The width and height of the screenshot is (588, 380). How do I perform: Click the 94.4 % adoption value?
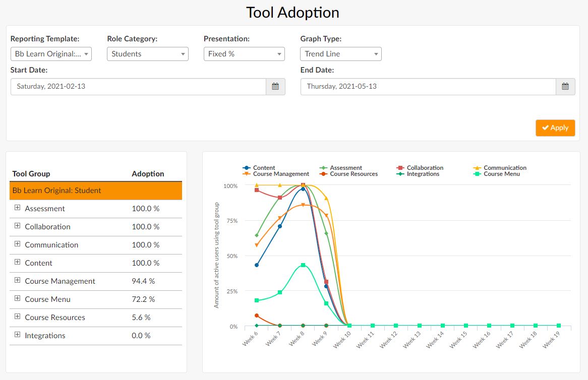143,281
